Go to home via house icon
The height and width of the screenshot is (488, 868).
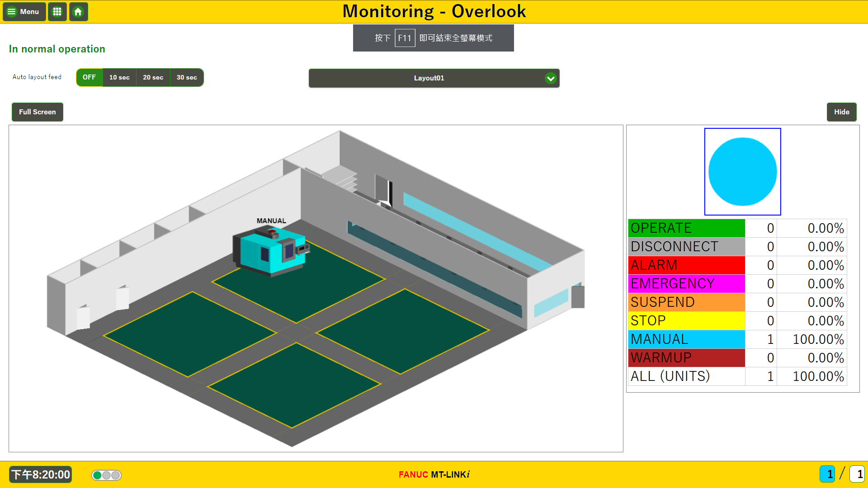click(x=78, y=12)
